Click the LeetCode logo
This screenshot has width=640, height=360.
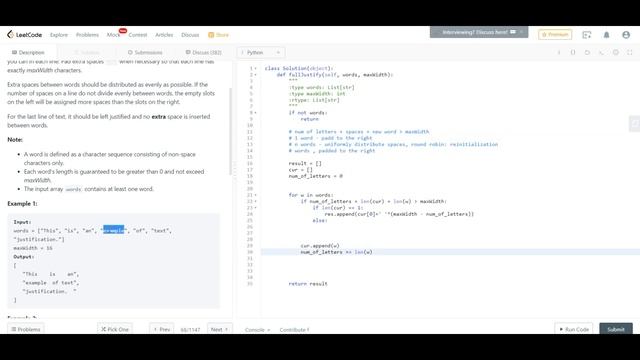tap(24, 35)
